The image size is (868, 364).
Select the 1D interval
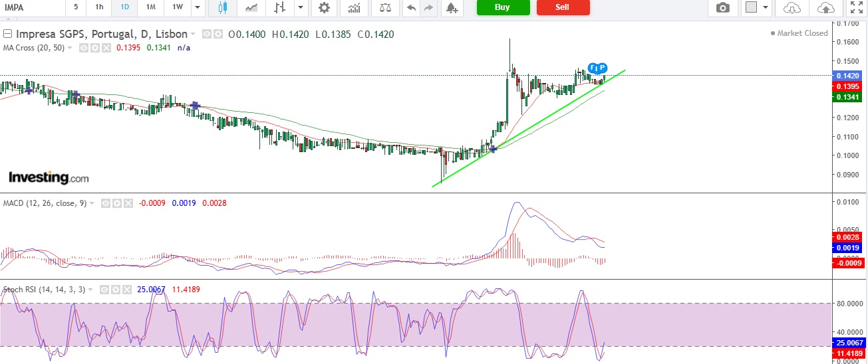tap(124, 8)
